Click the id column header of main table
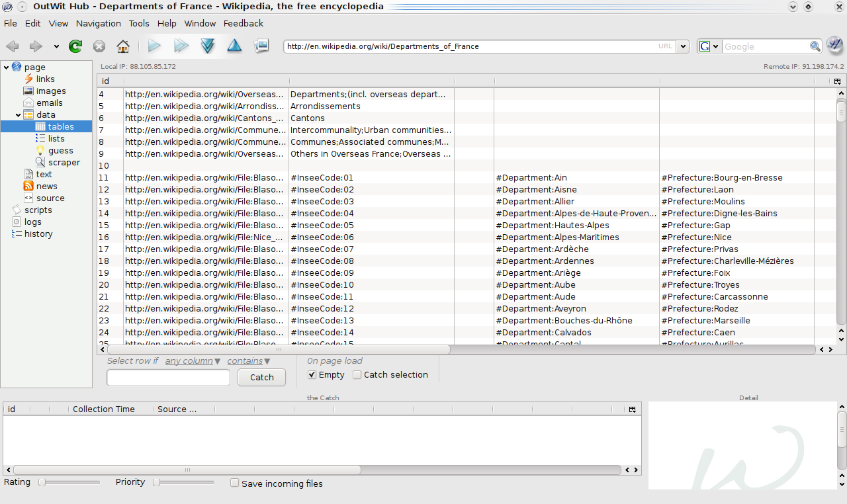Image resolution: width=847 pixels, height=504 pixels. point(110,81)
